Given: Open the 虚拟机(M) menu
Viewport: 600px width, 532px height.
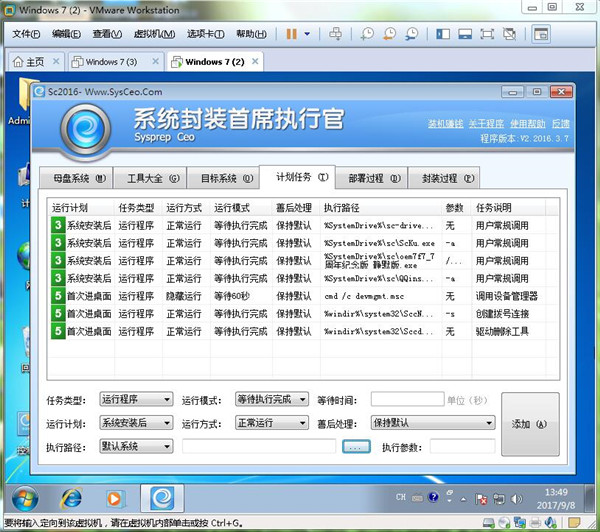Looking at the screenshot, I should tap(154, 34).
